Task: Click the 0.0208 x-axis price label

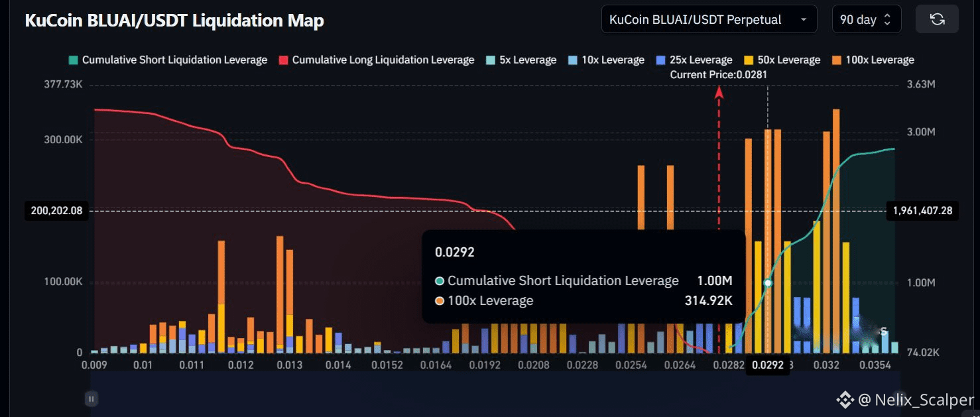Action: [534, 365]
